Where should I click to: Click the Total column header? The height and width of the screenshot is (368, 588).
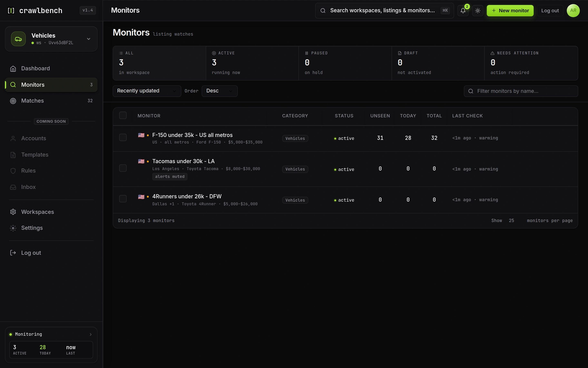pos(434,116)
